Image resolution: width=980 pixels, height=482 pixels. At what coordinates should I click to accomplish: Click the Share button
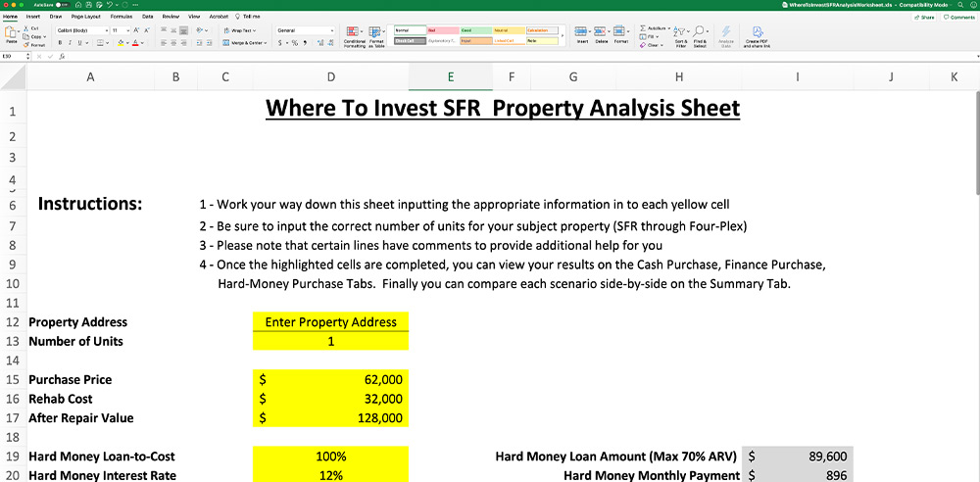pyautogui.click(x=924, y=17)
